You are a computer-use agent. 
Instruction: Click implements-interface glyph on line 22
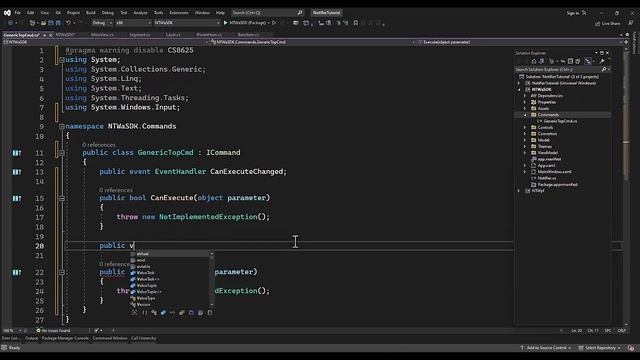17,272
